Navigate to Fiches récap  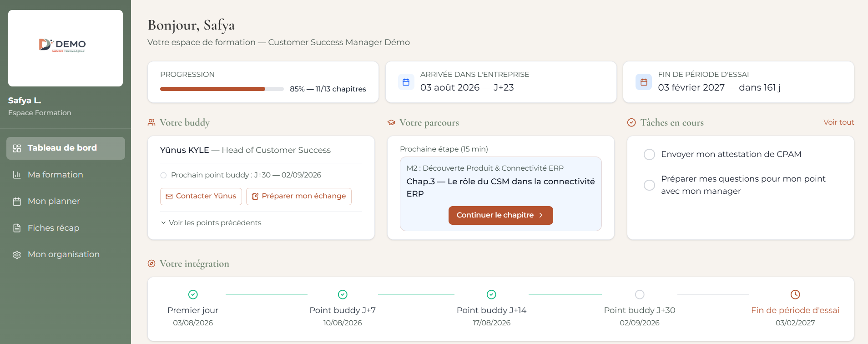[x=66, y=228]
